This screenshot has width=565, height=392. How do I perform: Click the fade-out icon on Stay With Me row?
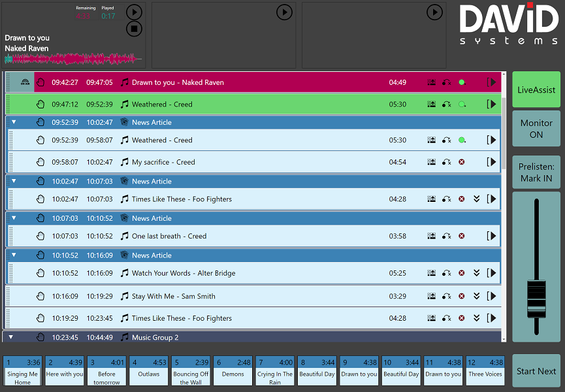[447, 297]
